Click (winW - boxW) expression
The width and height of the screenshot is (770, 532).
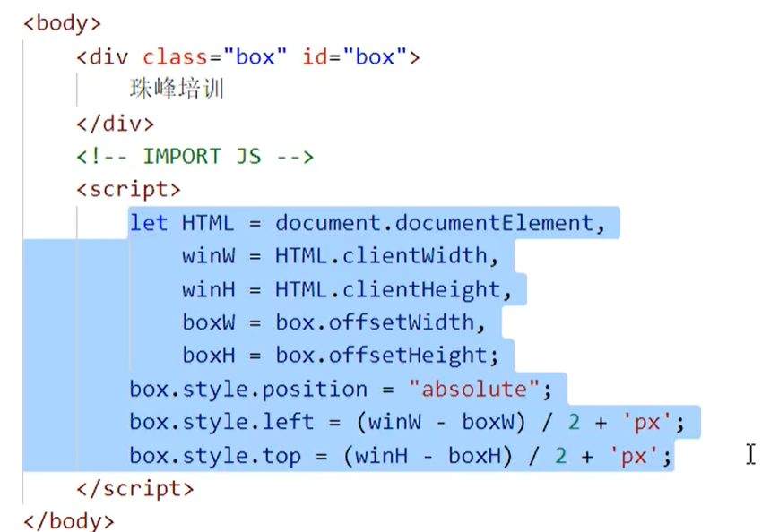point(441,422)
